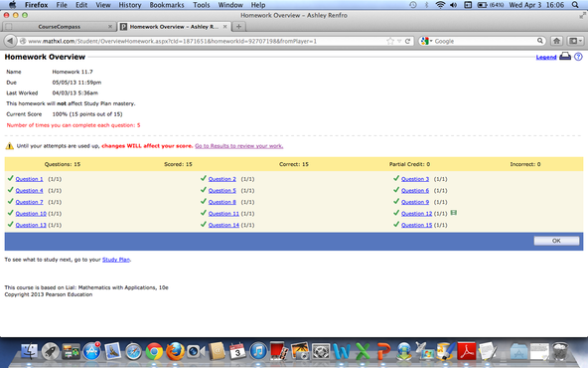Launch Safari from the dock

[x=133, y=352]
